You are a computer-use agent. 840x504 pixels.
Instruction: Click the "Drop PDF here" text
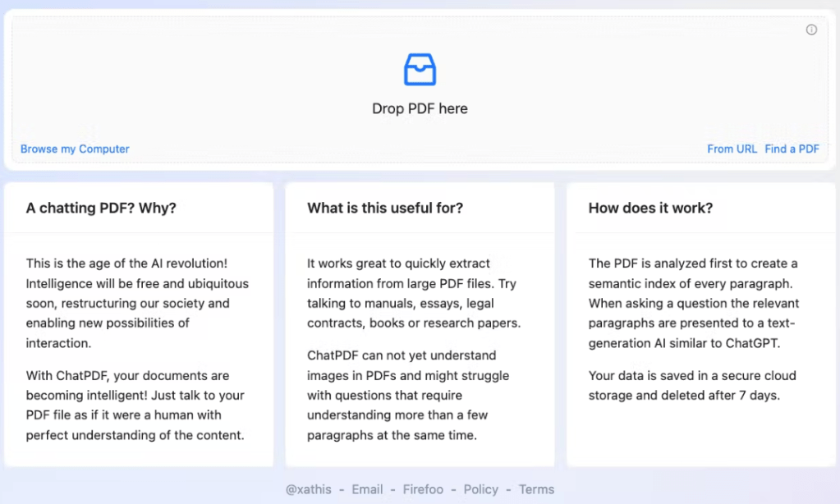tap(420, 108)
